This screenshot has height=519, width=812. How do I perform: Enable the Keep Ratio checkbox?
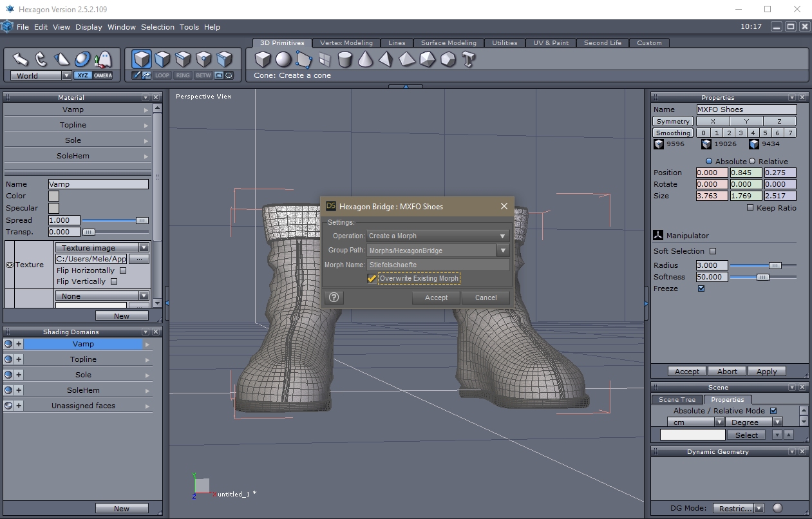click(x=750, y=208)
